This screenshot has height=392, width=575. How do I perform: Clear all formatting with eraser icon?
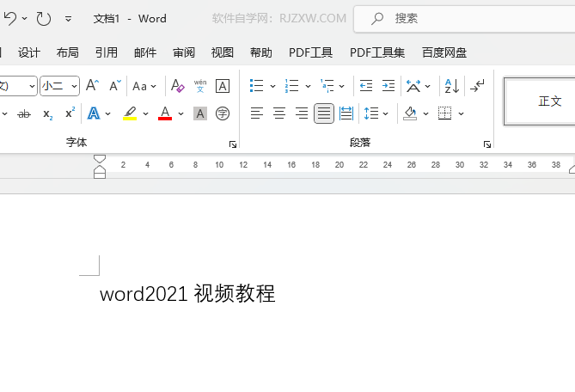point(178,86)
